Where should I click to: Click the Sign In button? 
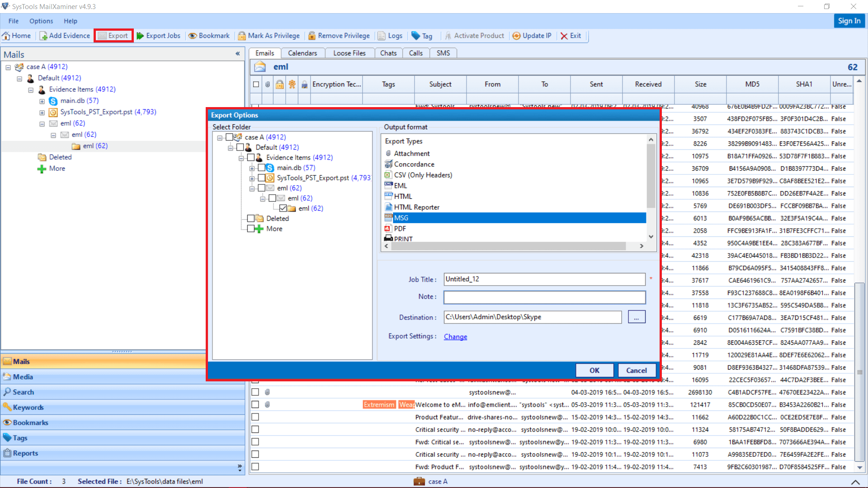point(849,21)
